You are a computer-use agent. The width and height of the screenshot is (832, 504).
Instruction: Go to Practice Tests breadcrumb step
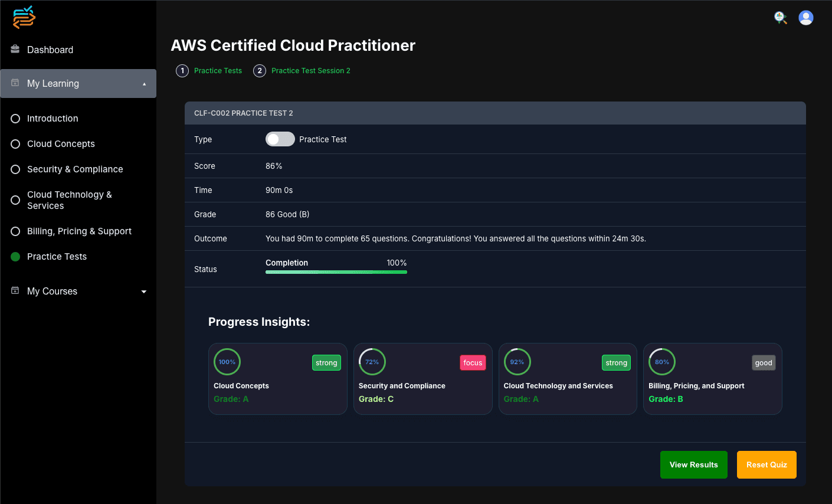[x=218, y=71]
